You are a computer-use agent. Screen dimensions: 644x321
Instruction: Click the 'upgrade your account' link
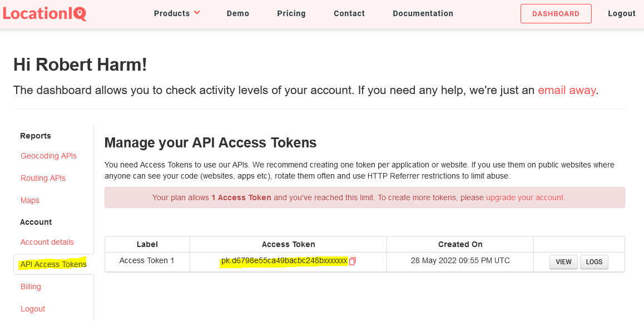pyautogui.click(x=526, y=197)
